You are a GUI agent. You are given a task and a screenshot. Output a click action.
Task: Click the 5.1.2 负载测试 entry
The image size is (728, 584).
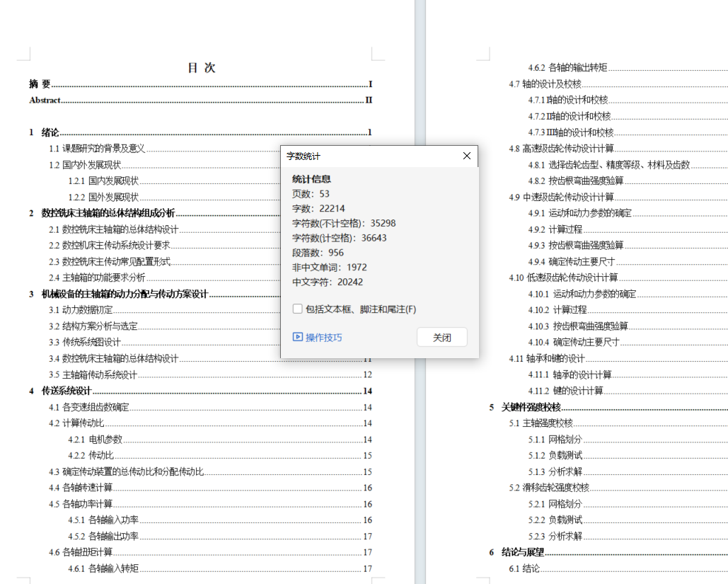click(x=628, y=455)
